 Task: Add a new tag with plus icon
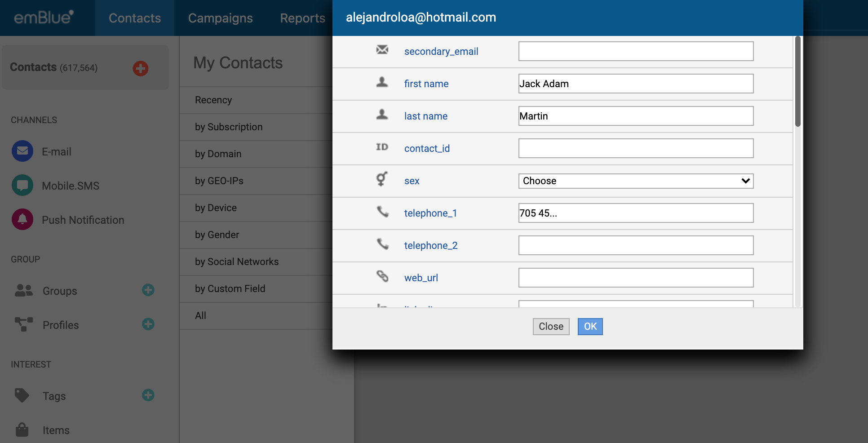(148, 395)
